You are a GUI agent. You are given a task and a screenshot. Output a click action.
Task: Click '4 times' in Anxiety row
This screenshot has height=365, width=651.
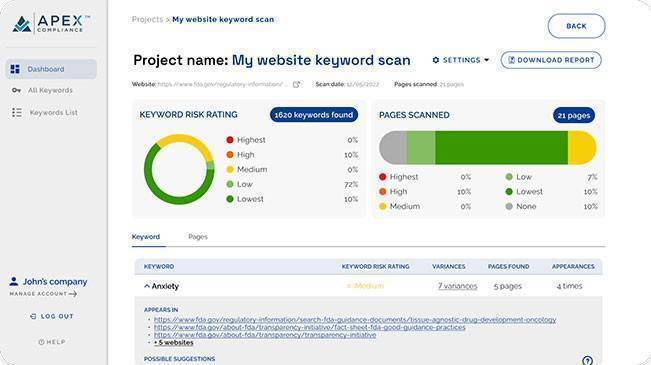coord(570,286)
